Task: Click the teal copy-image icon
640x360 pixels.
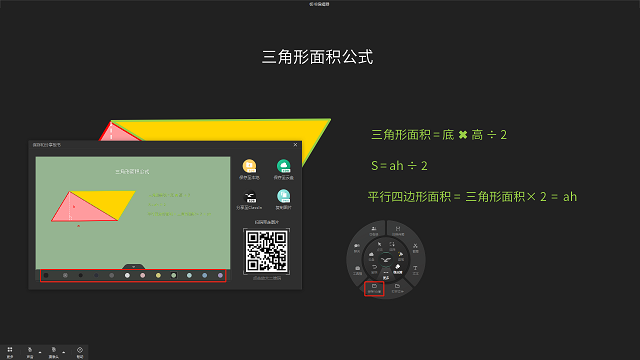Action: [x=283, y=196]
